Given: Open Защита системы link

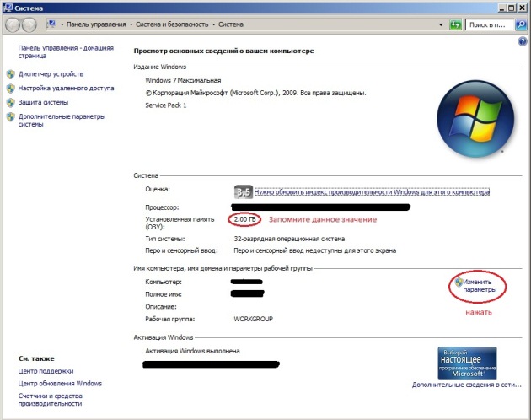Looking at the screenshot, I should (x=43, y=102).
